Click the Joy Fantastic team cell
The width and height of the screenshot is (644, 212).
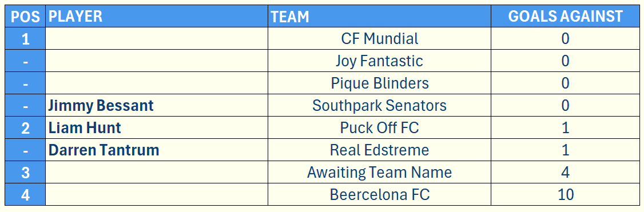click(380, 61)
